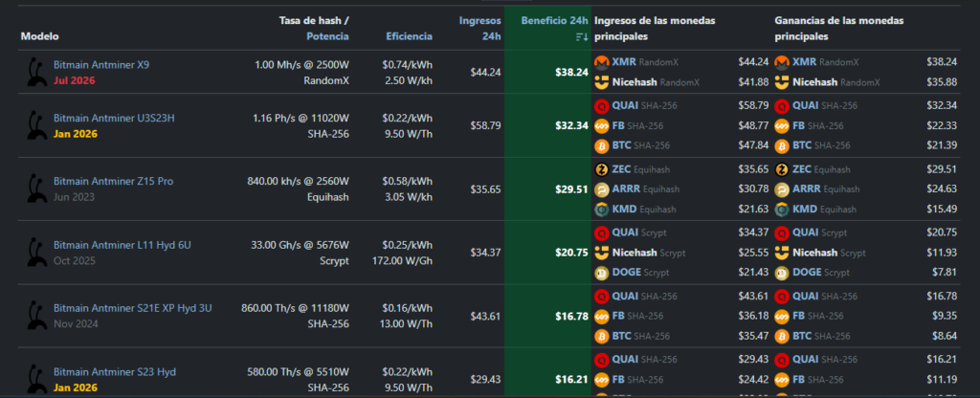This screenshot has width=980, height=398.
Task: Select the $44.24 Ingresos 24h value
Action: [485, 72]
